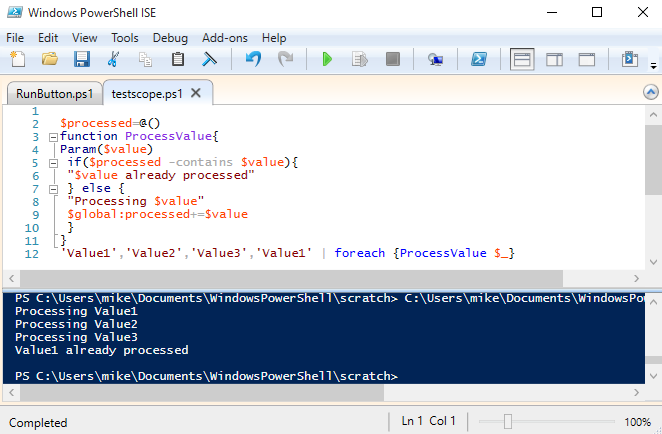Open the View menu

pyautogui.click(x=84, y=38)
